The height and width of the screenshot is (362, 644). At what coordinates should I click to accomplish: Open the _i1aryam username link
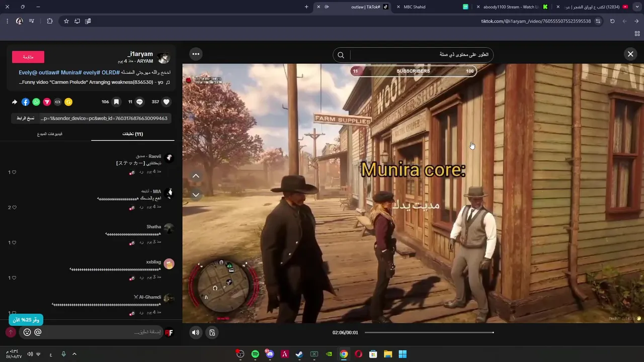pyautogui.click(x=140, y=54)
